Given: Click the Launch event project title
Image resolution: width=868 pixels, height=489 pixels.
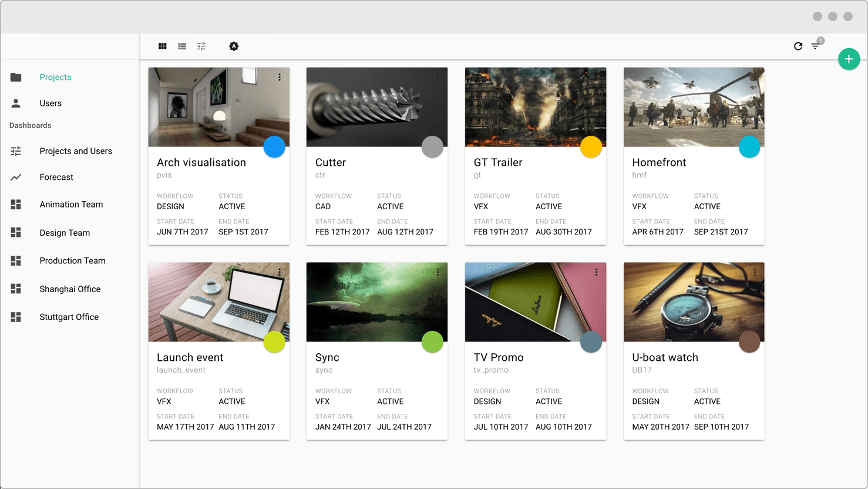Looking at the screenshot, I should point(190,357).
